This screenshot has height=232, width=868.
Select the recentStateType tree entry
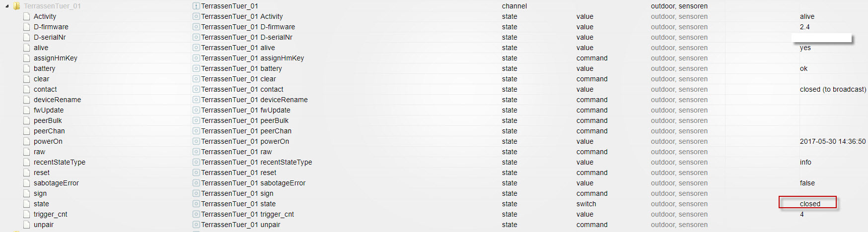tap(60, 163)
